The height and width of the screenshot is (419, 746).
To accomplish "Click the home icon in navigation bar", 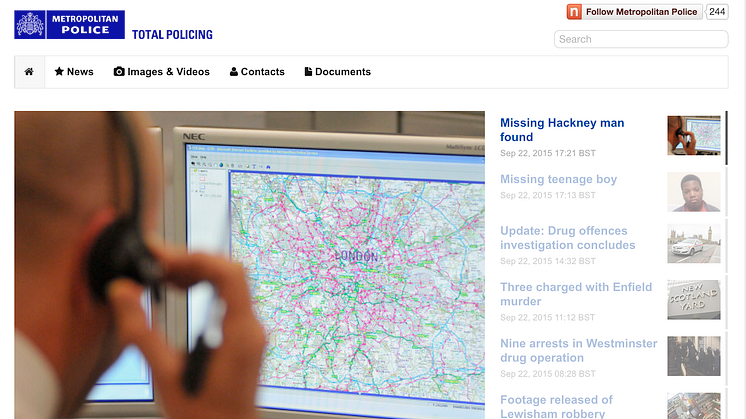I will (29, 71).
